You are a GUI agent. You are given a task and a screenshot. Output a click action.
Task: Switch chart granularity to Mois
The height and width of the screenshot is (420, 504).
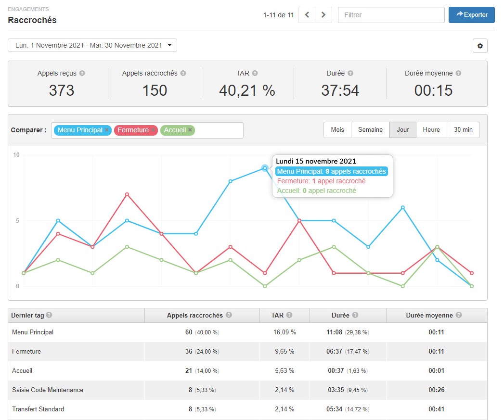[x=337, y=130]
